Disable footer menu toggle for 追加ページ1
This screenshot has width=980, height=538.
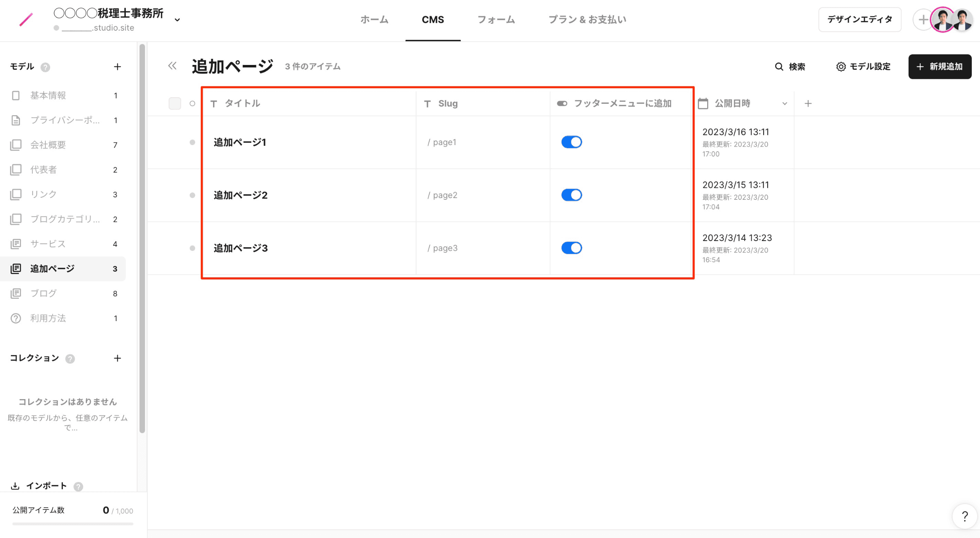tap(571, 142)
